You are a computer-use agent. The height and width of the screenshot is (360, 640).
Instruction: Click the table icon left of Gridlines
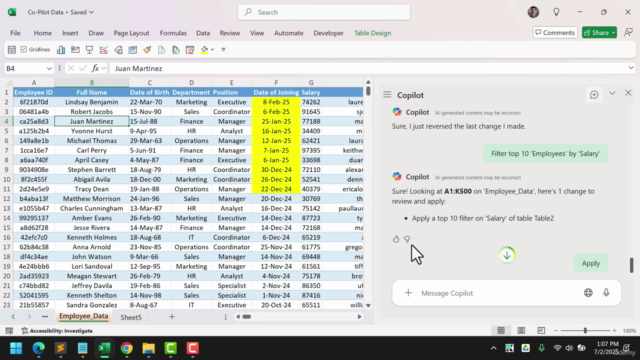pos(11,50)
